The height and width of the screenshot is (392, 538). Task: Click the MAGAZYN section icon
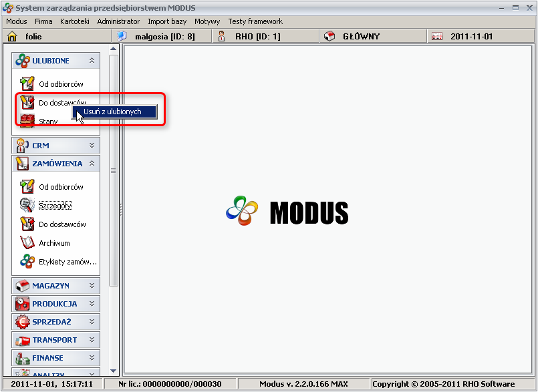click(x=23, y=286)
